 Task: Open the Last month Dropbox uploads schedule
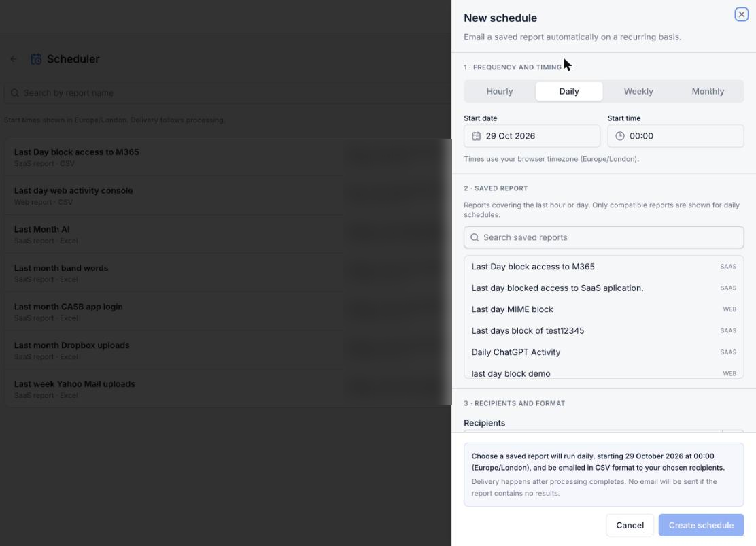point(226,349)
